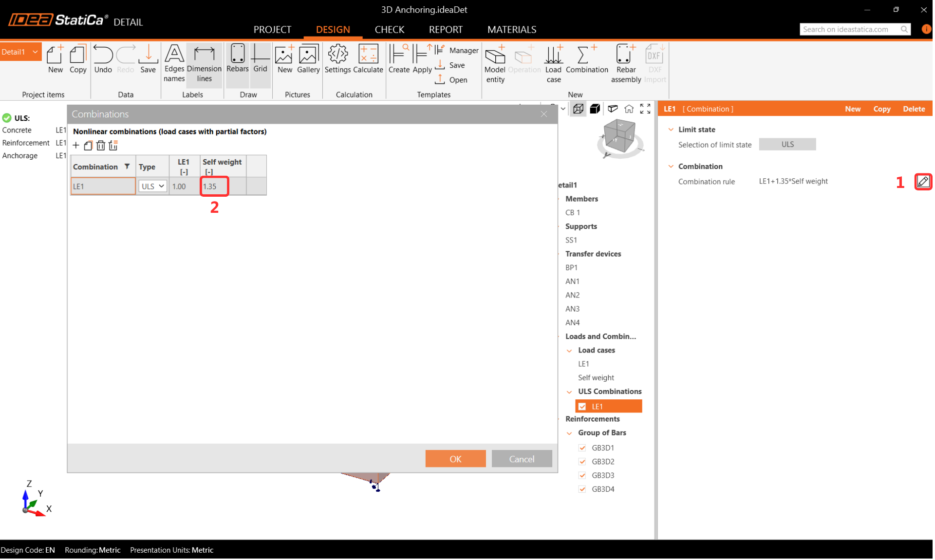Viewport: 935px width, 560px height.
Task: Click the pencil edit combination rule icon
Action: pos(922,182)
